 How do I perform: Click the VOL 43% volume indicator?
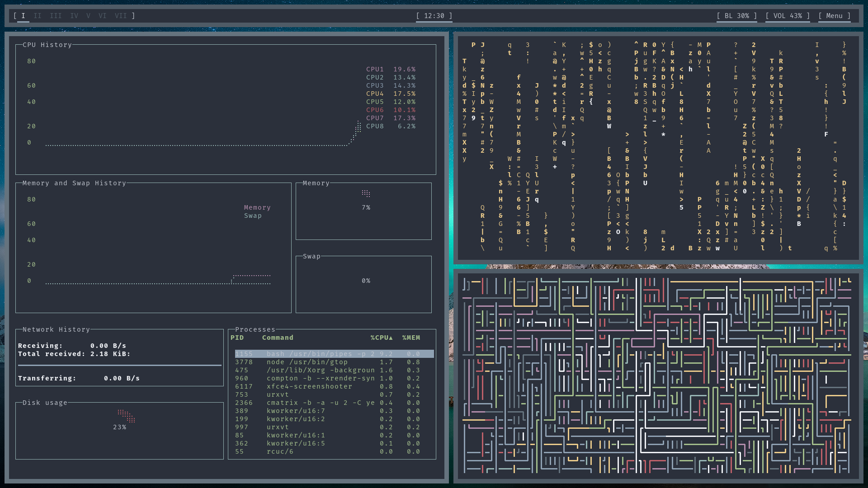pyautogui.click(x=788, y=16)
